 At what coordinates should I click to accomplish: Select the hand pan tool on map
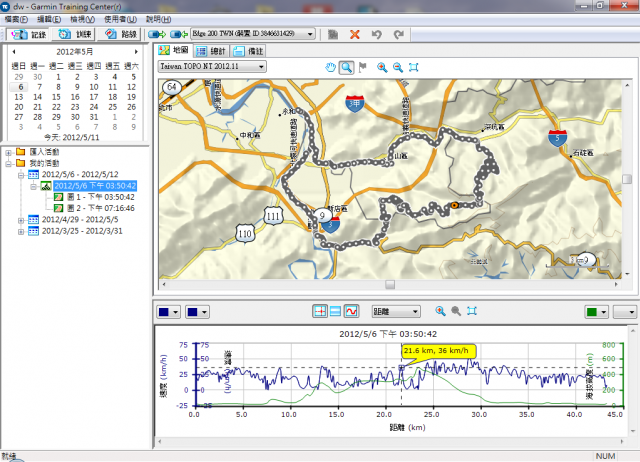330,67
